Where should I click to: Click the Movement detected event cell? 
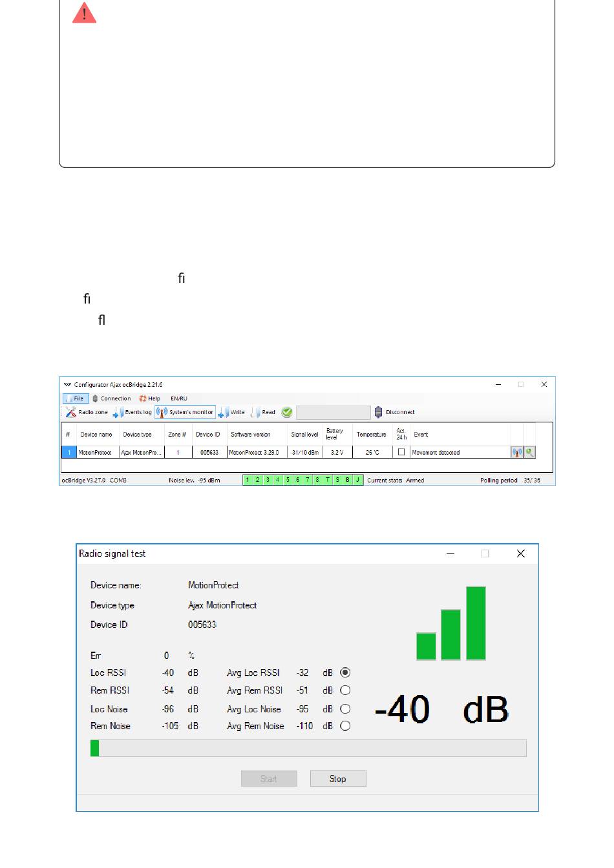click(460, 453)
